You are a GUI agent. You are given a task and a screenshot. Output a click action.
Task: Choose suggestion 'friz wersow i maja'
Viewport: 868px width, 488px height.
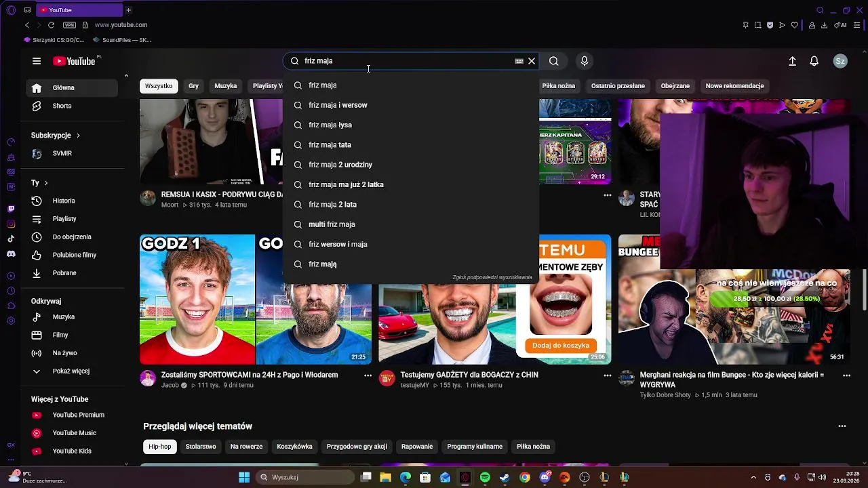click(x=412, y=244)
